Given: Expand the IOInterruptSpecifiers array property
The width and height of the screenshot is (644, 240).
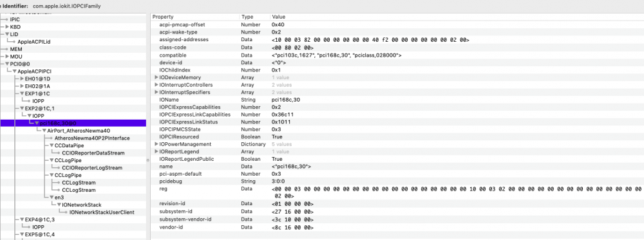Looking at the screenshot, I should coord(156,92).
